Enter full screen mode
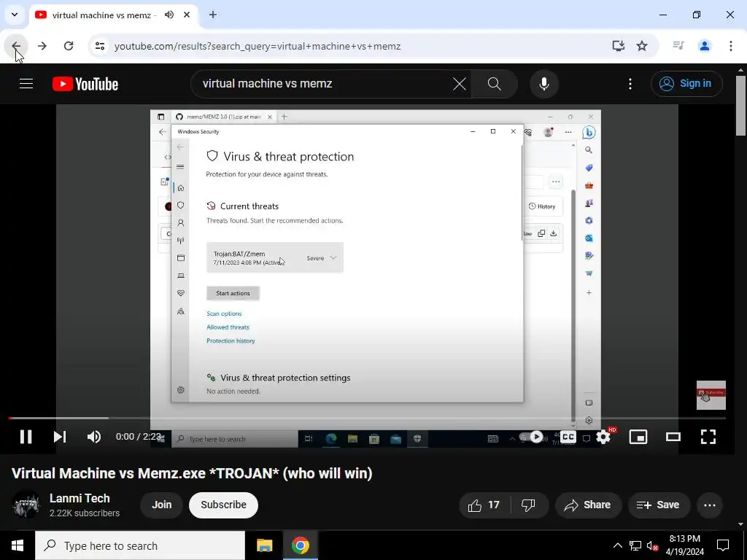 tap(708, 437)
